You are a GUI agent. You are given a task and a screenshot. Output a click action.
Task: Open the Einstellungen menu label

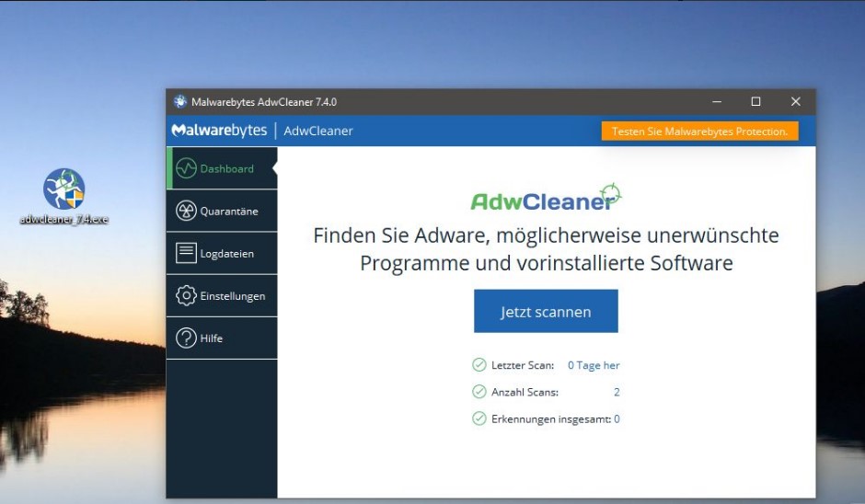pos(232,296)
